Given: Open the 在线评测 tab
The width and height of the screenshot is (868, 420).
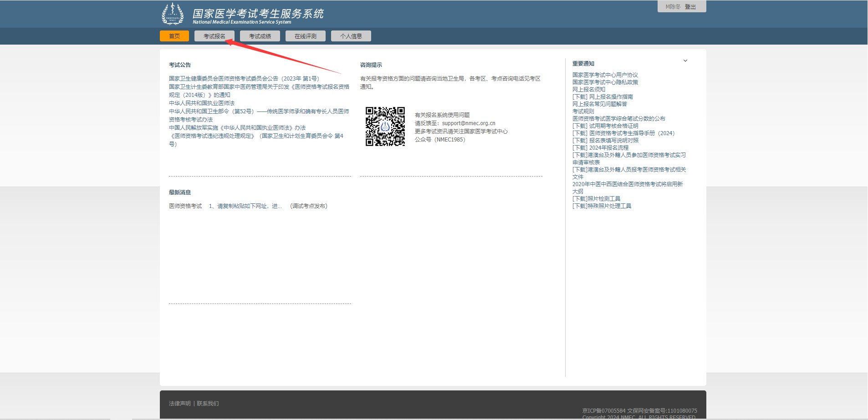Looking at the screenshot, I should pos(305,36).
